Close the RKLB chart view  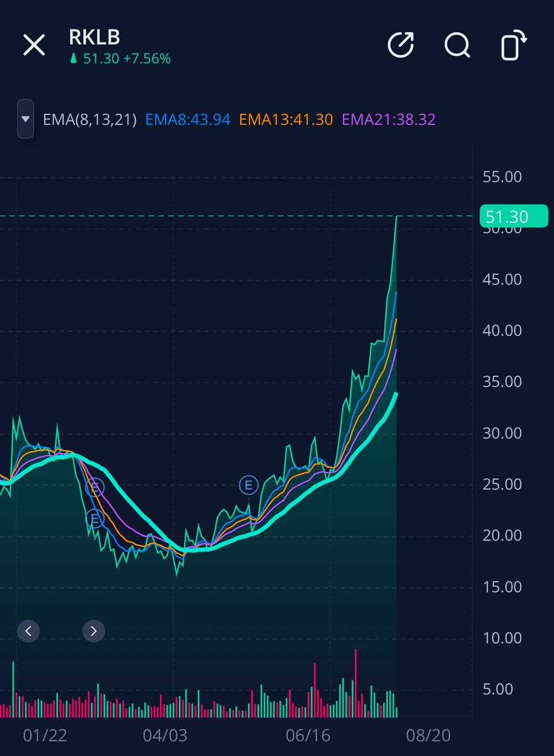click(x=34, y=45)
